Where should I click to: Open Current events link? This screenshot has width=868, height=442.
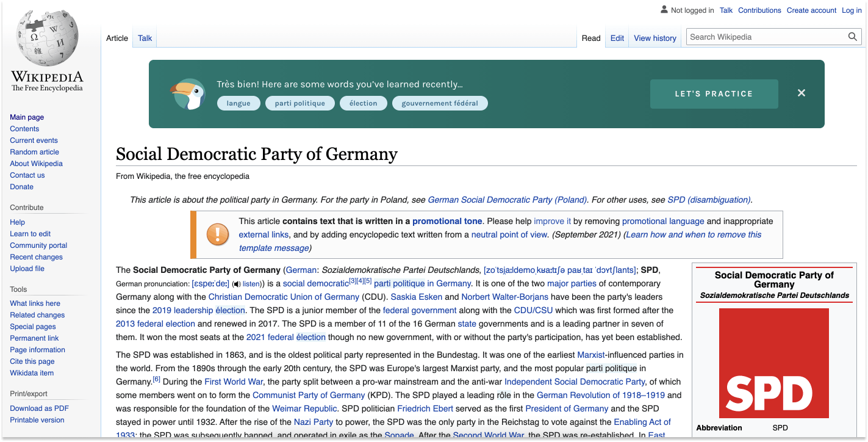[x=34, y=140]
